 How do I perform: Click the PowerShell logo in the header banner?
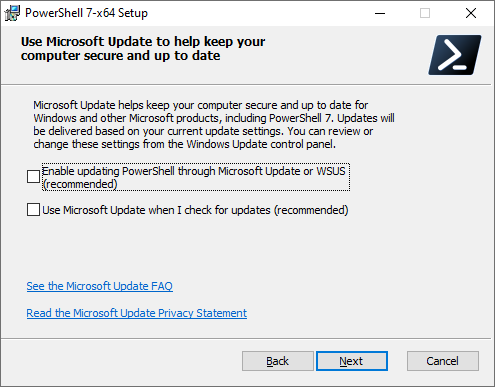click(x=455, y=55)
